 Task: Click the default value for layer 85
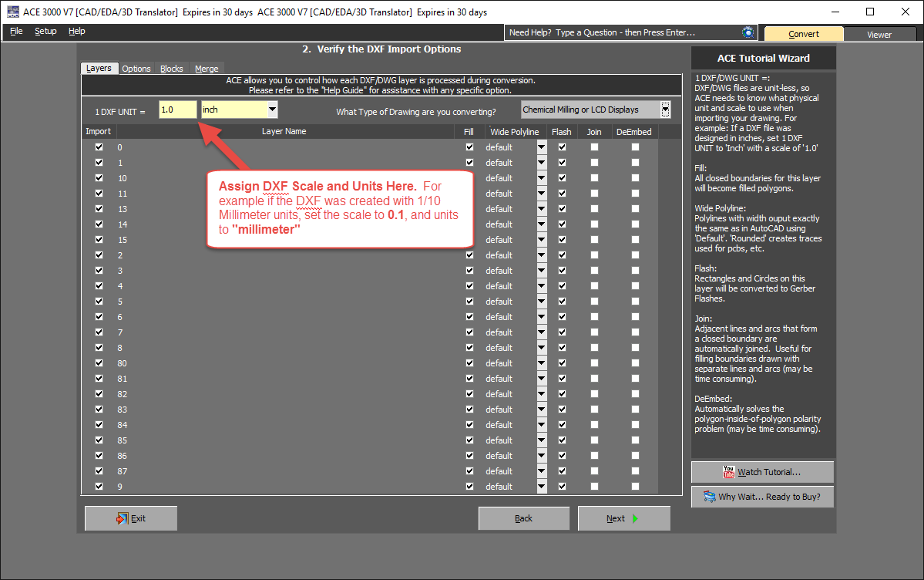[499, 440]
